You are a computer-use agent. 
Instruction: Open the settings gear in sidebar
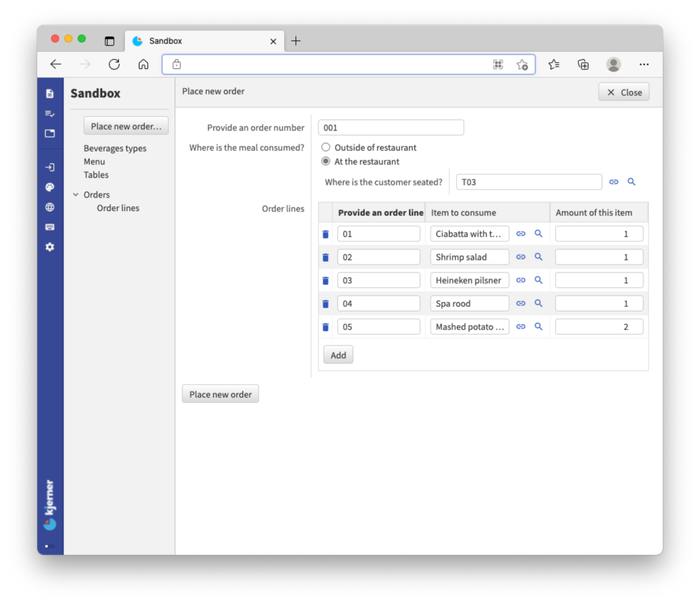[50, 247]
